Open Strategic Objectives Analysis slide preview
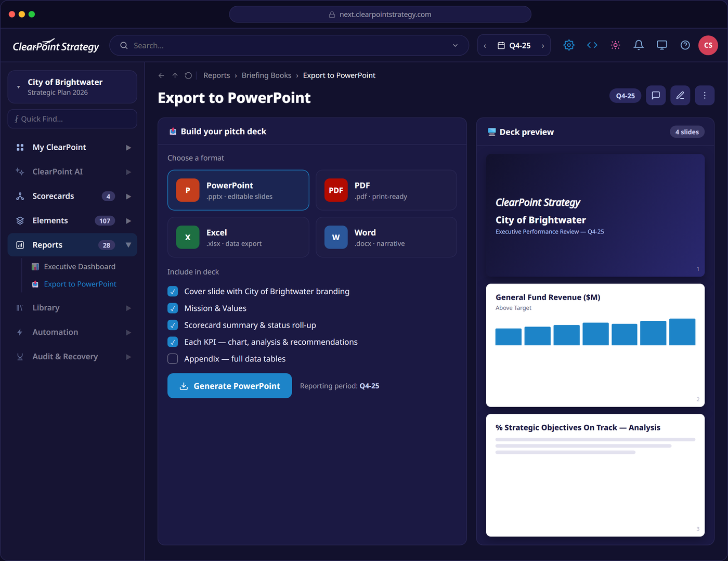The height and width of the screenshot is (561, 728). (595, 476)
